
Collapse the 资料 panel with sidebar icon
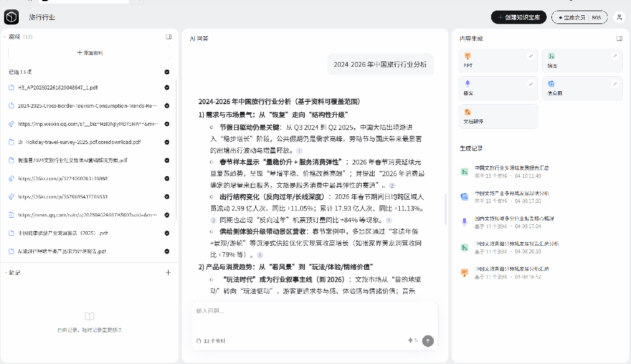(x=169, y=37)
